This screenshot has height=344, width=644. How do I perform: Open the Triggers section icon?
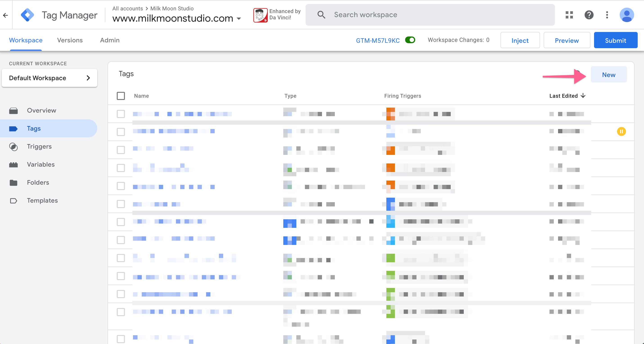(x=14, y=147)
